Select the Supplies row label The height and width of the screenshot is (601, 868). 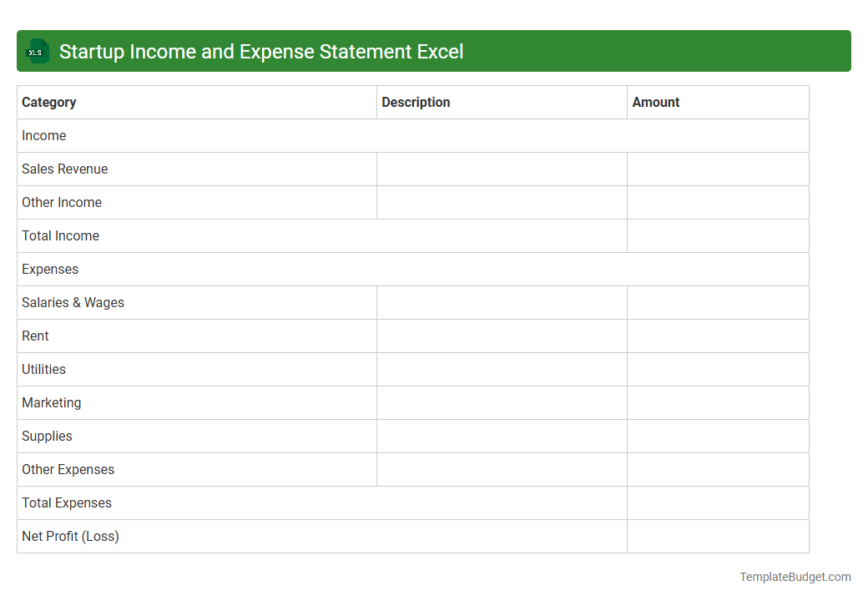(x=47, y=436)
